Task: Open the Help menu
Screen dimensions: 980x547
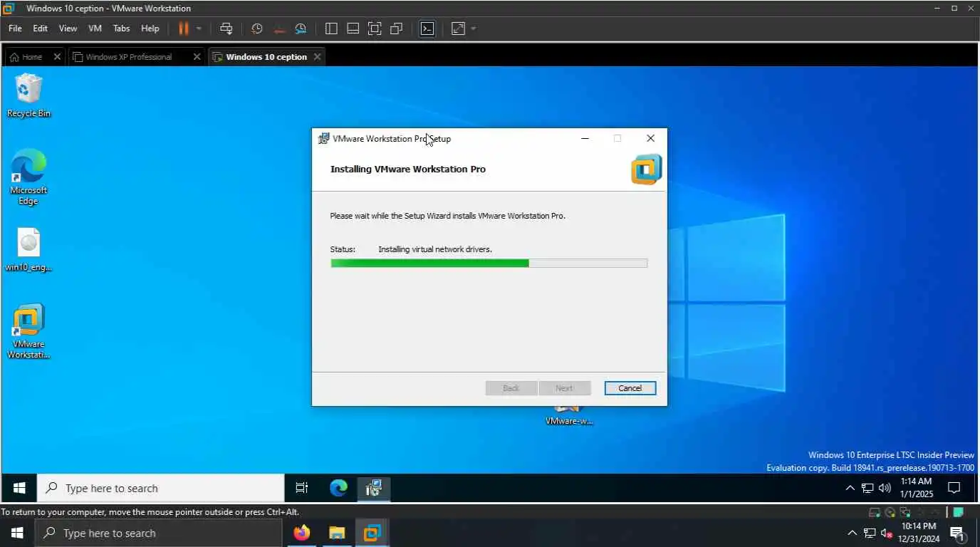Action: 150,28
